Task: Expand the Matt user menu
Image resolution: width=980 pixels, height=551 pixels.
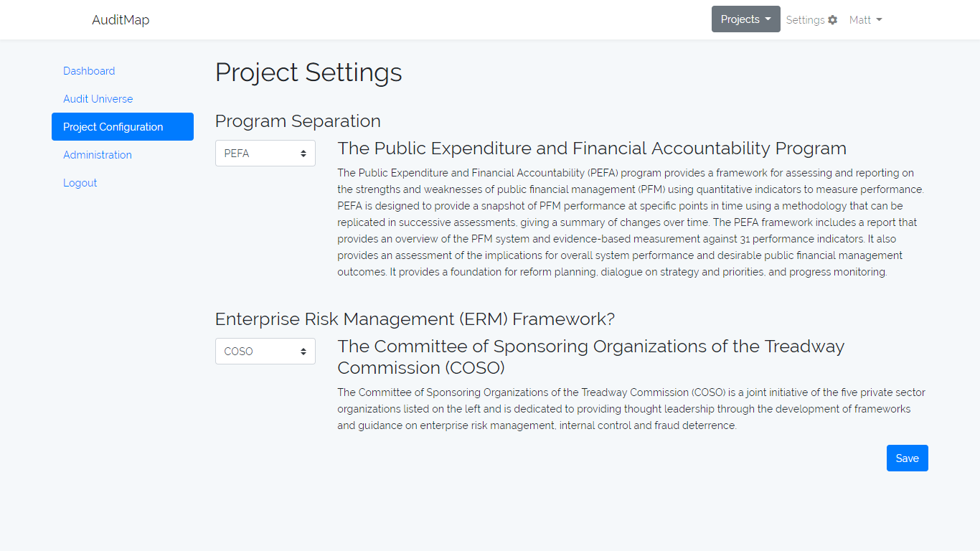Action: (865, 20)
